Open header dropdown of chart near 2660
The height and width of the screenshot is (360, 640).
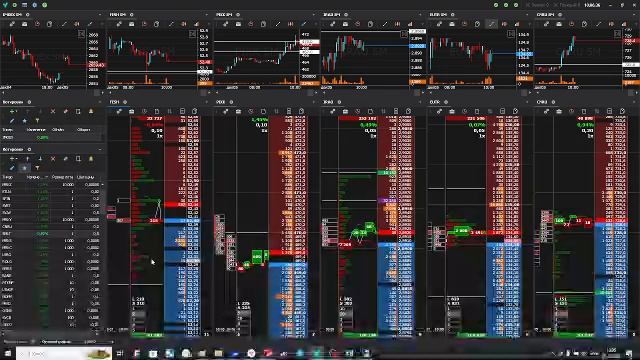tap(100, 15)
